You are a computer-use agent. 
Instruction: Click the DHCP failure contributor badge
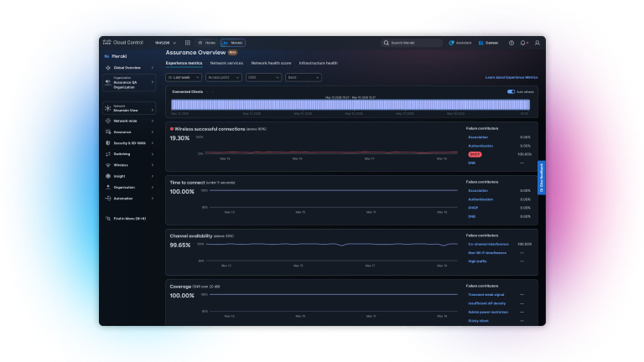[x=475, y=154]
